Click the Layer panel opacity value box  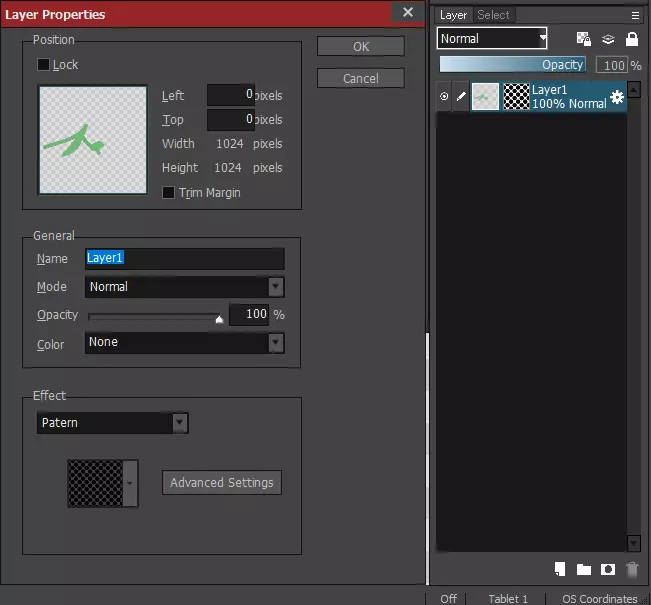(612, 65)
